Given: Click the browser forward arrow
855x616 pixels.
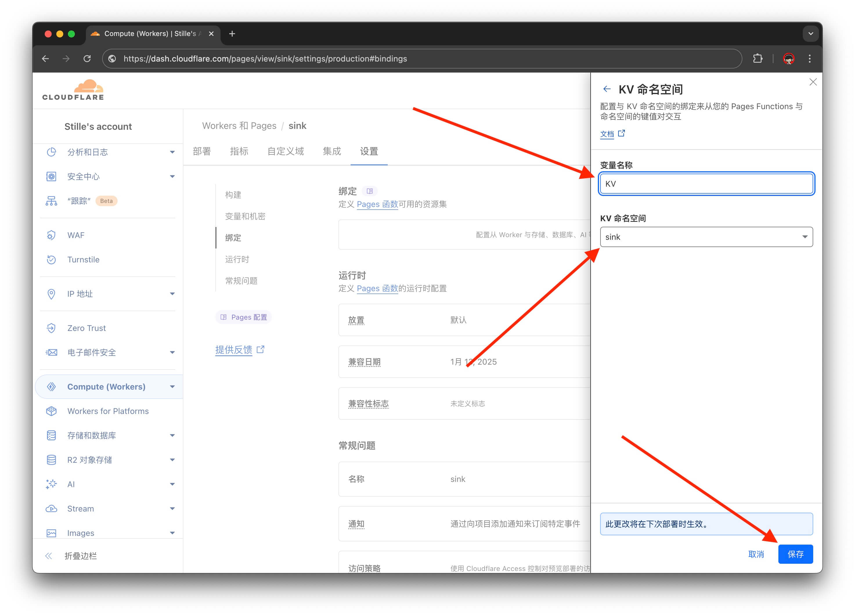Looking at the screenshot, I should coord(66,59).
